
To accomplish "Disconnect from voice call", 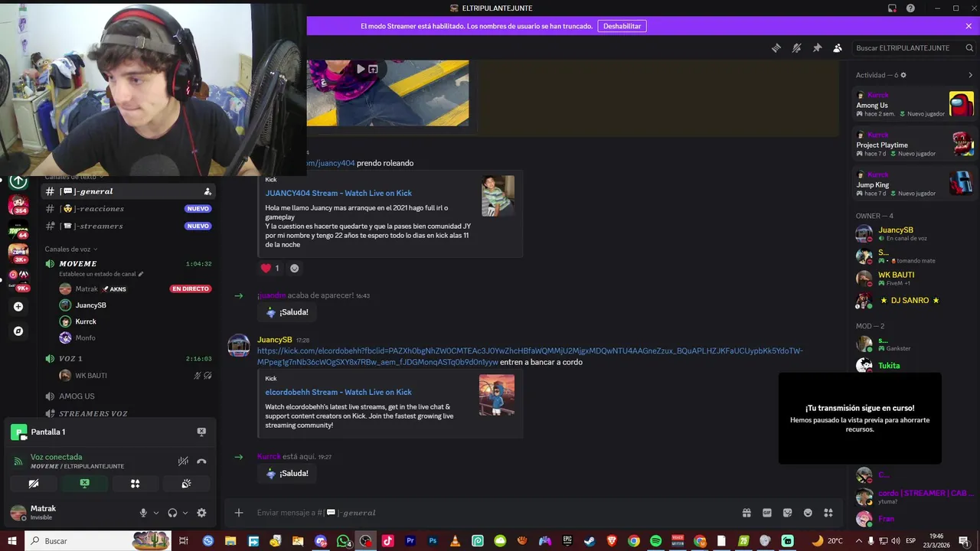I will click(x=201, y=461).
